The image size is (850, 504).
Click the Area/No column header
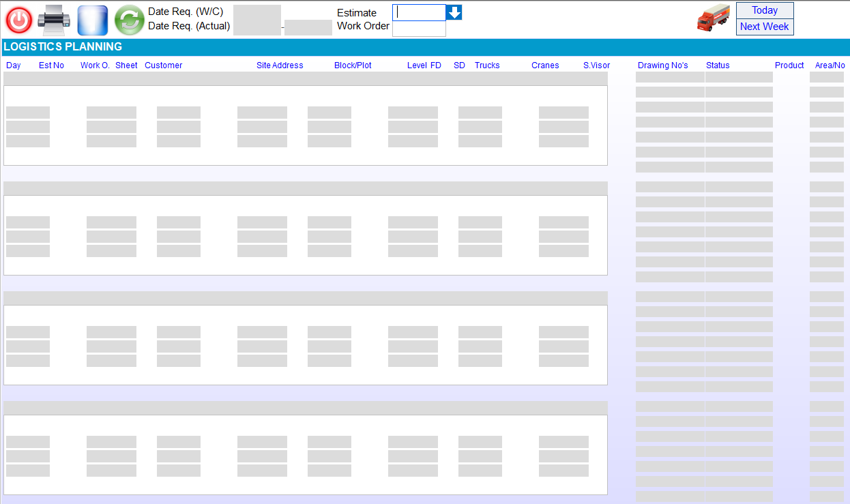[x=830, y=65]
